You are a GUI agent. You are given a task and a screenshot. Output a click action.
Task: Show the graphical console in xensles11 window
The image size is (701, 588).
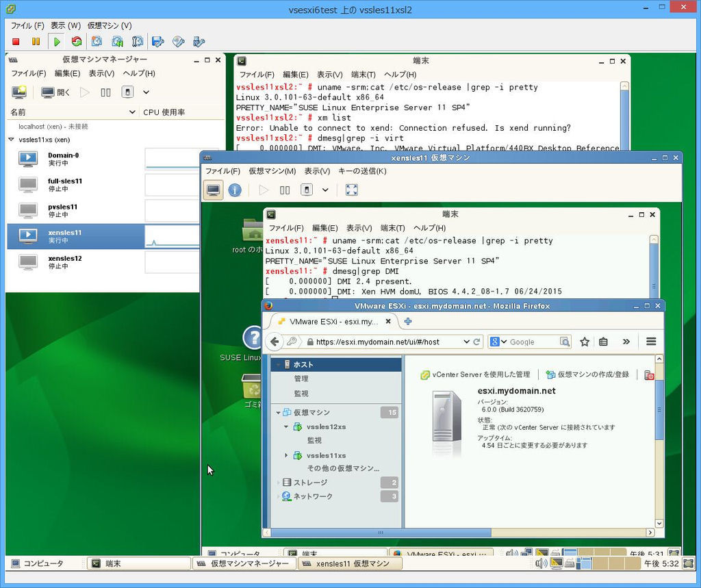(214, 190)
